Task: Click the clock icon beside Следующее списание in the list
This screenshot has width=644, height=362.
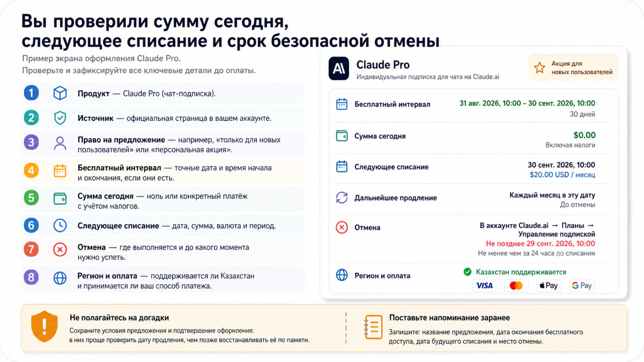Action: point(60,226)
